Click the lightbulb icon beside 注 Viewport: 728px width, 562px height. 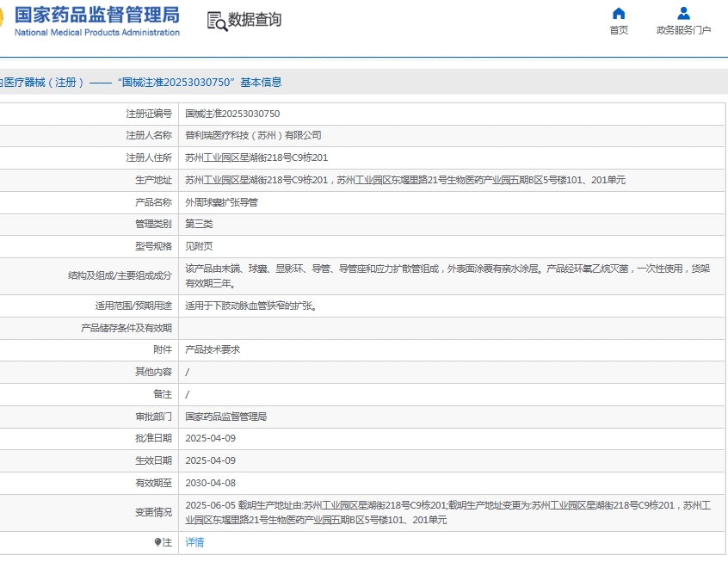157,542
